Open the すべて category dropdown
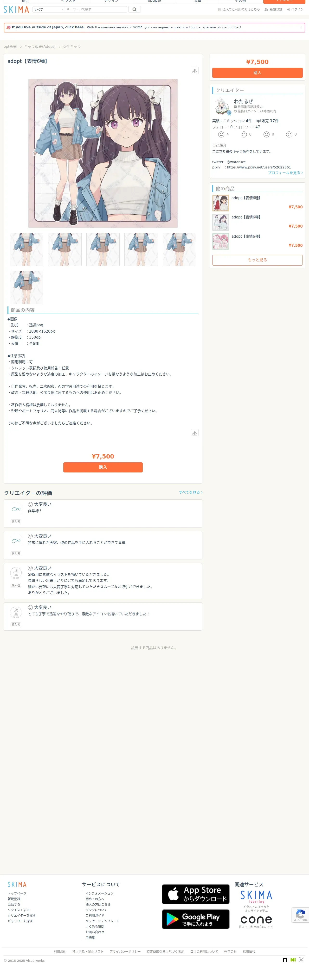 (x=49, y=10)
